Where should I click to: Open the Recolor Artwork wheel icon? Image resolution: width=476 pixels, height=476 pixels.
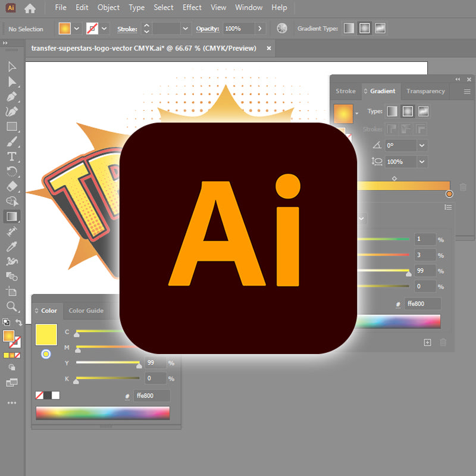(282, 29)
